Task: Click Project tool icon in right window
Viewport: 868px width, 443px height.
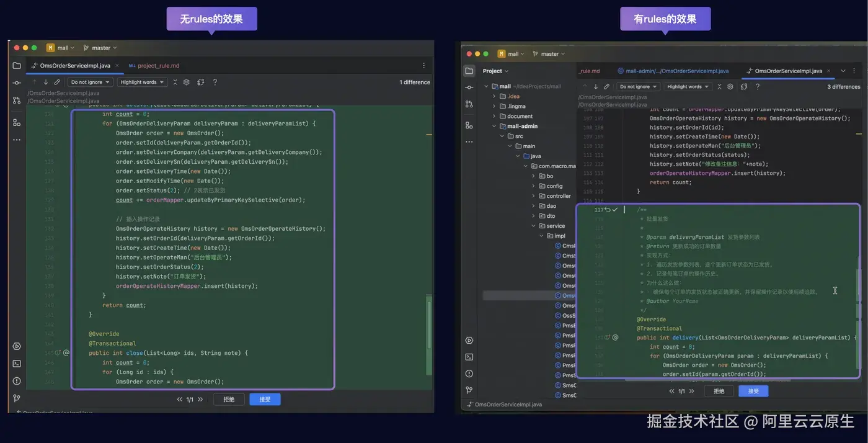Action: tap(469, 71)
